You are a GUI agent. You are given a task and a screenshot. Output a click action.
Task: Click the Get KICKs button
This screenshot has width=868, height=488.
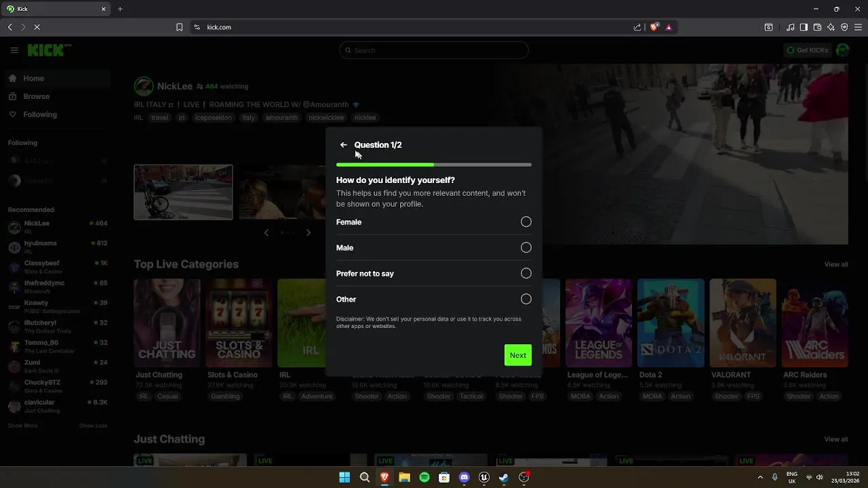[x=807, y=50]
